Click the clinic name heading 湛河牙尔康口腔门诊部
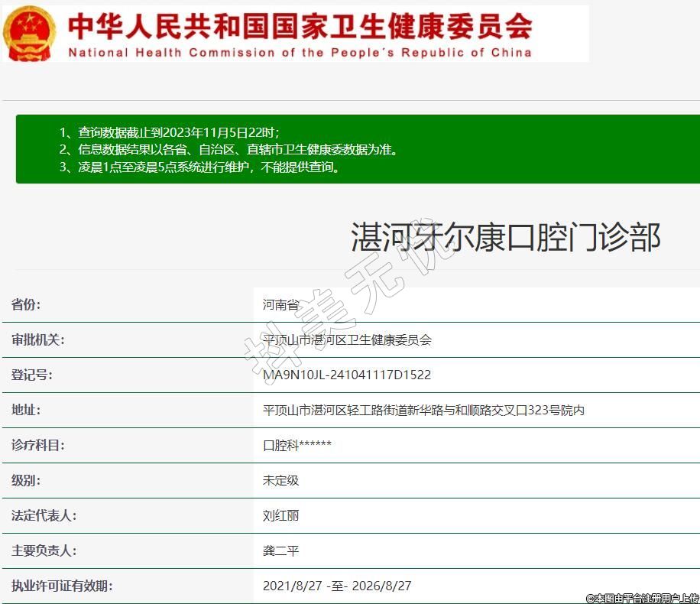The width and height of the screenshot is (700, 604). tap(505, 237)
